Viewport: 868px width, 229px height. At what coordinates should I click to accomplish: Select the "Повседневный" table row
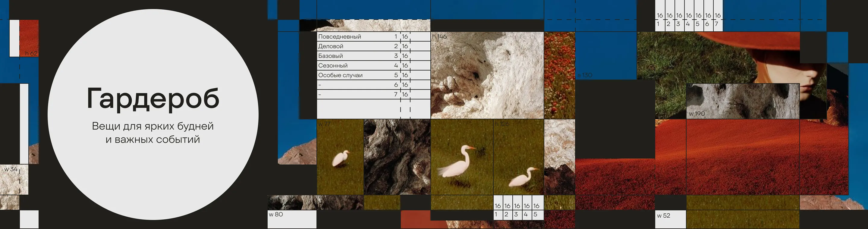tap(373, 36)
